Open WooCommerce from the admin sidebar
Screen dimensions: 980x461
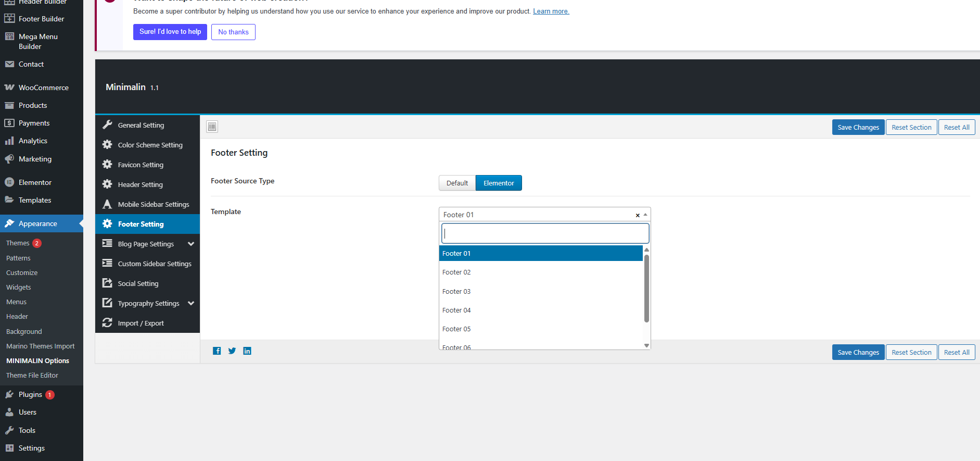tap(43, 88)
